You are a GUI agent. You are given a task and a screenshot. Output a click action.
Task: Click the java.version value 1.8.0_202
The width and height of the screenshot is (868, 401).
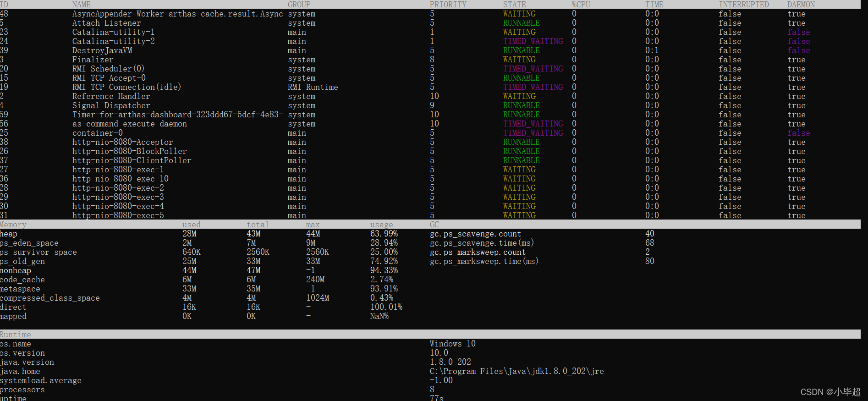click(x=450, y=362)
